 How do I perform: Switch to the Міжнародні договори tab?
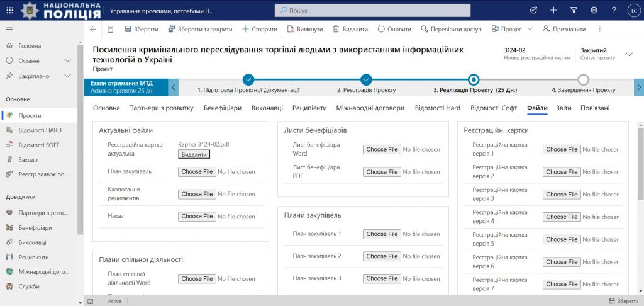pos(370,108)
